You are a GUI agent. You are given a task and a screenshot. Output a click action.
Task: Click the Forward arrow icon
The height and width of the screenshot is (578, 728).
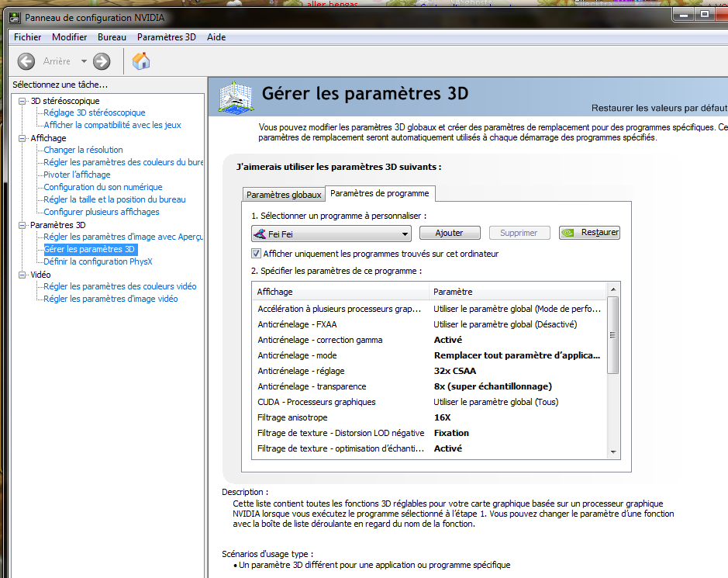[102, 61]
